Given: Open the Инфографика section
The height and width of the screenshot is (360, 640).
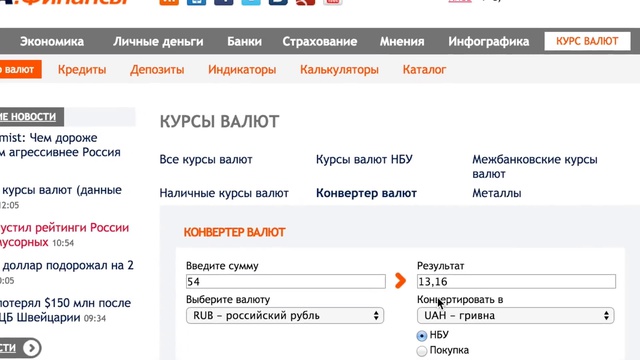Looking at the screenshot, I should tap(489, 41).
